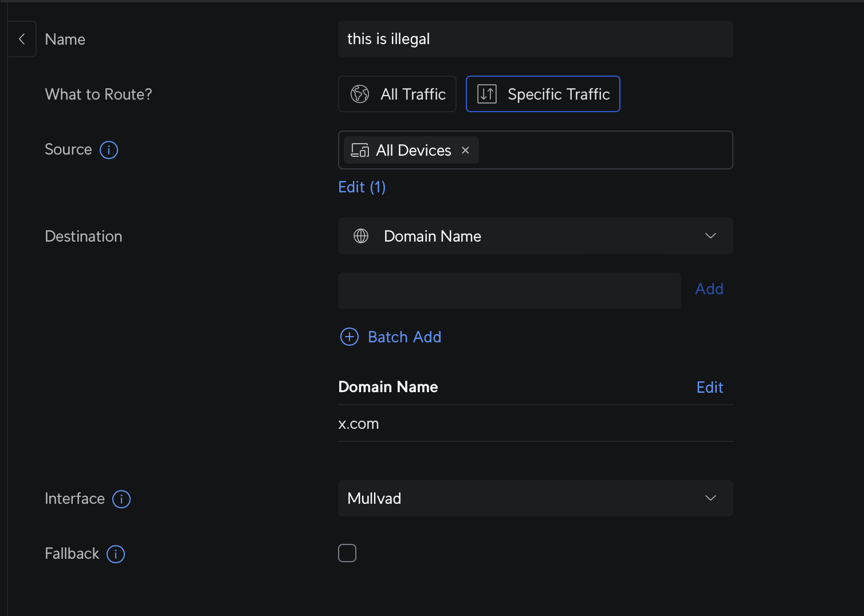This screenshot has height=616, width=864.
Task: Open the Interface info icon
Action: [121, 499]
